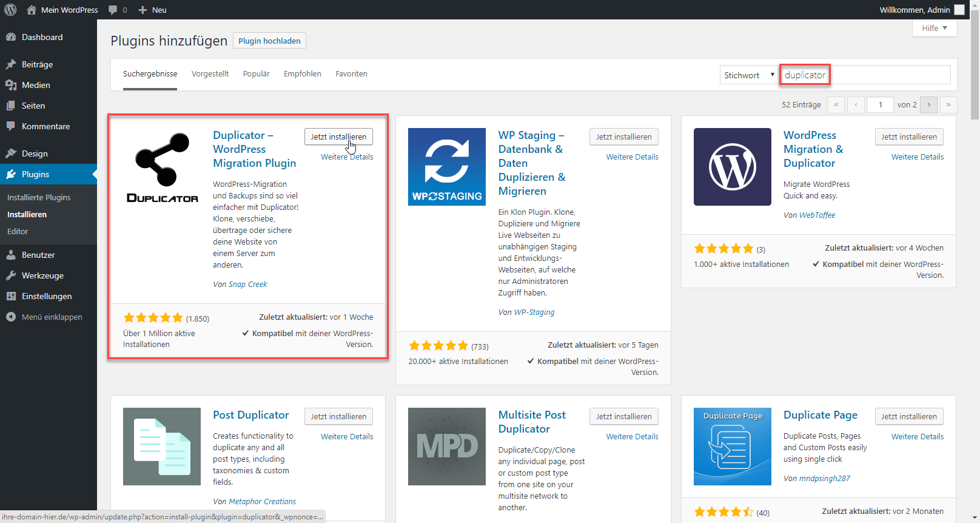
Task: Click the Dashboard gauge icon in sidebar
Action: [x=11, y=37]
